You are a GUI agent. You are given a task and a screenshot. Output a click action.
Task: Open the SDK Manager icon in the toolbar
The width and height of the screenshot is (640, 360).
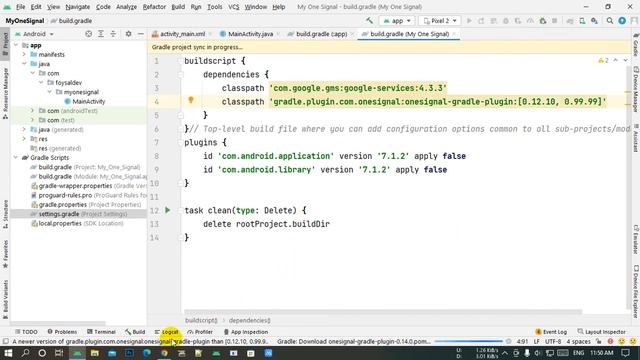click(594, 20)
